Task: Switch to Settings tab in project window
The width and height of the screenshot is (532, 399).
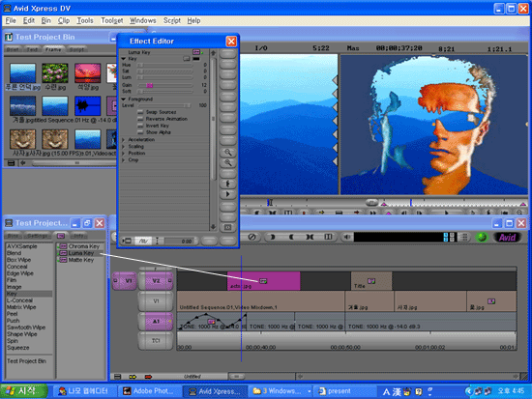Action: pos(38,236)
